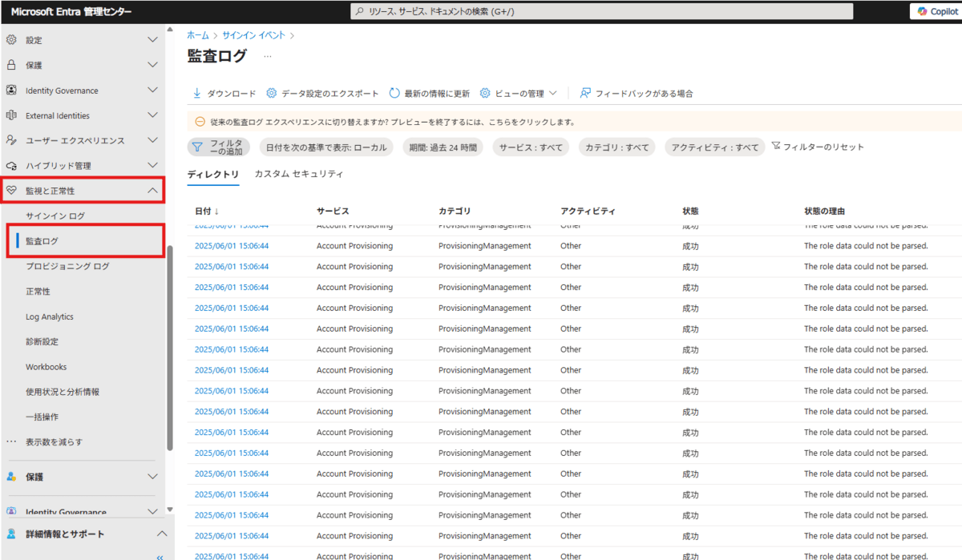
Task: Click the サービス : すべて filter pill
Action: [531, 147]
